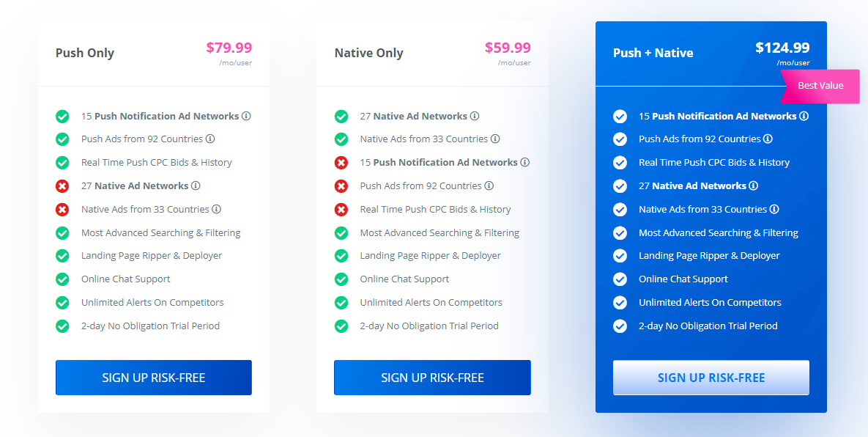Click red X beside 27 Native Ad Networks in Push Only
This screenshot has height=437, width=868.
point(62,186)
